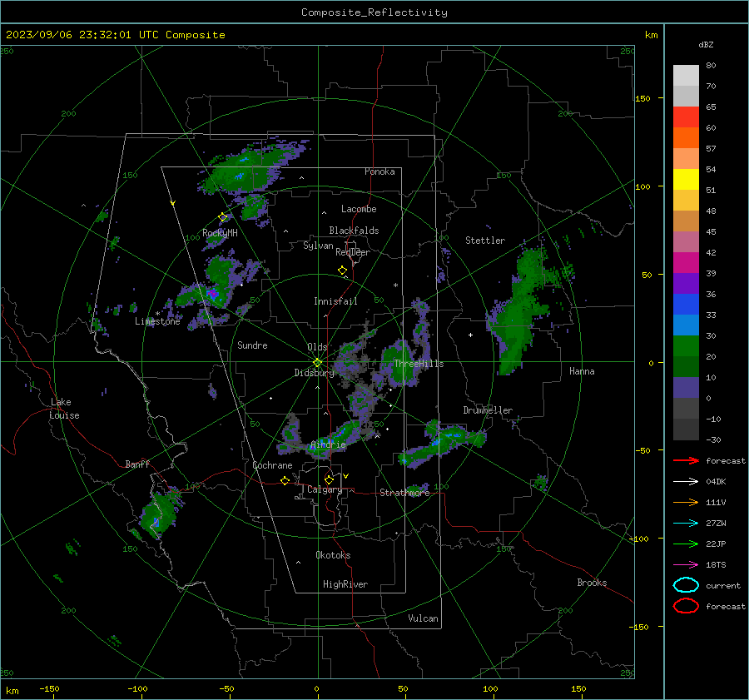Click the Airdrie label

(x=328, y=444)
